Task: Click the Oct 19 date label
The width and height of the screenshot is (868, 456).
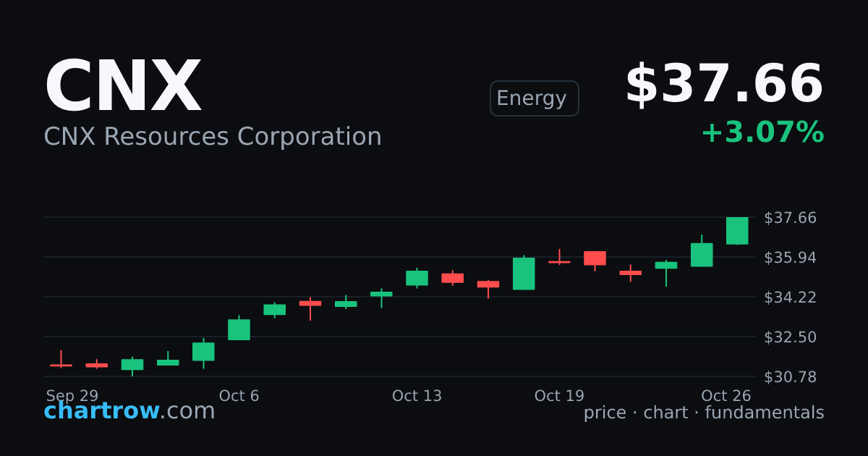Action: click(559, 396)
